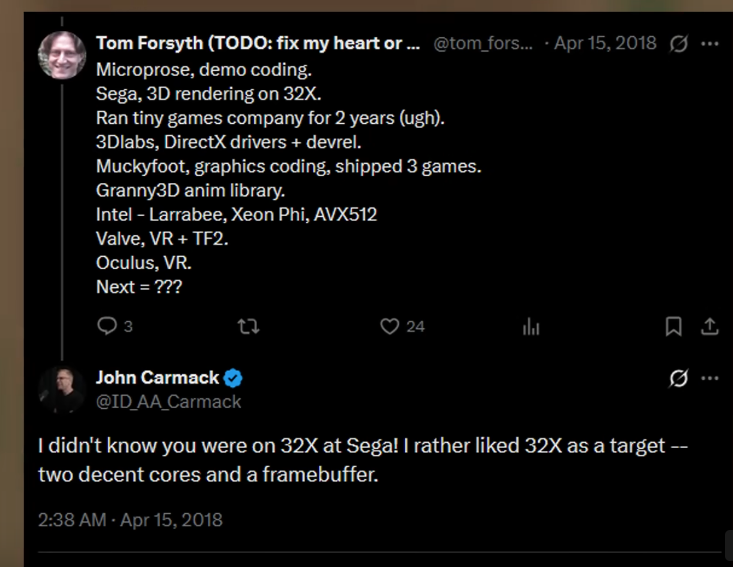
Task: Open the more options menu on John Carmack's tweet
Action: click(x=710, y=378)
